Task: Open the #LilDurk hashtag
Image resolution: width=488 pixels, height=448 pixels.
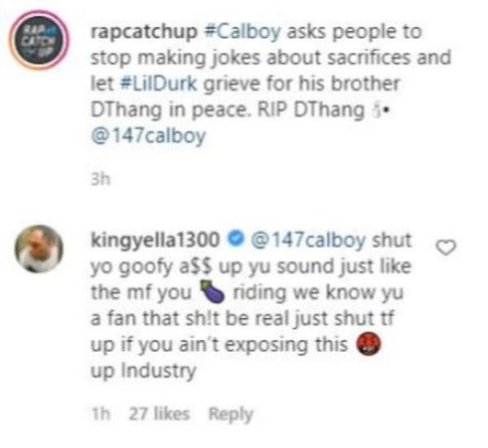Action: (x=159, y=84)
